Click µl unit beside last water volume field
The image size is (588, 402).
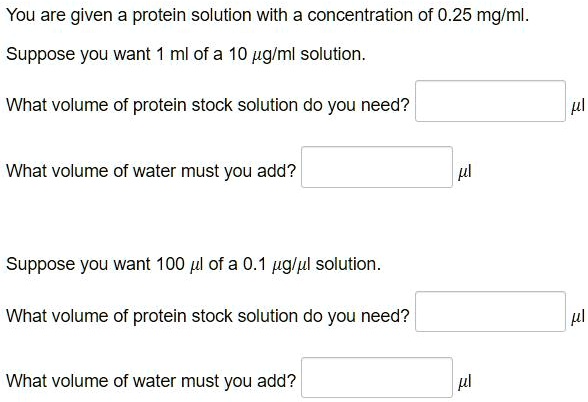coord(464,382)
